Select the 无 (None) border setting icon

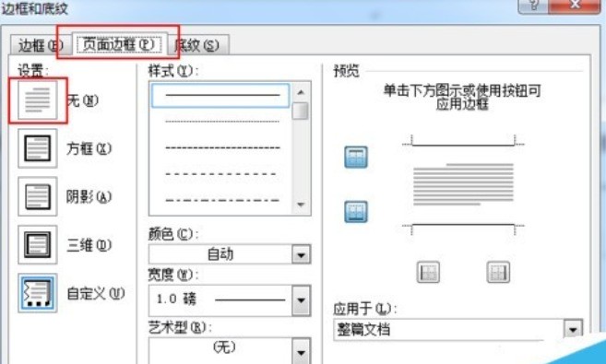tap(38, 100)
